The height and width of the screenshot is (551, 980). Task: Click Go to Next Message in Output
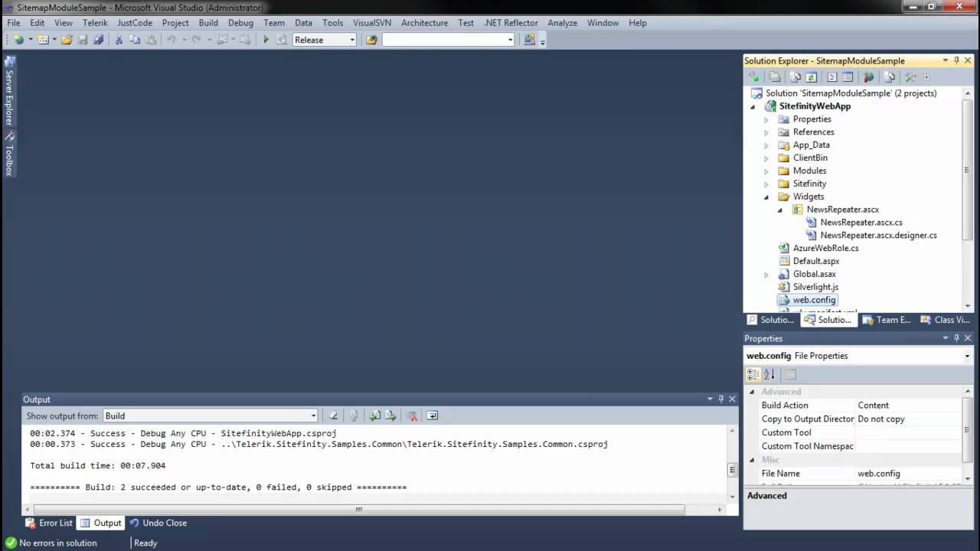coord(390,416)
